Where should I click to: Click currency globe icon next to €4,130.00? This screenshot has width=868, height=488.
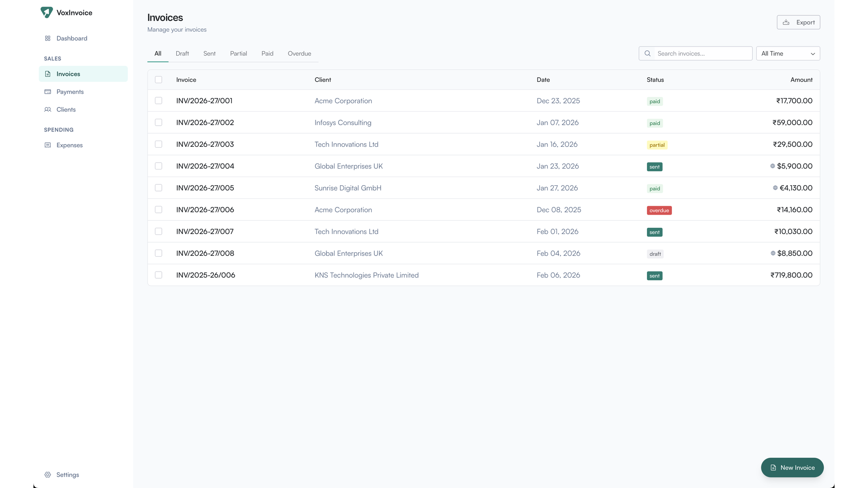tap(775, 188)
